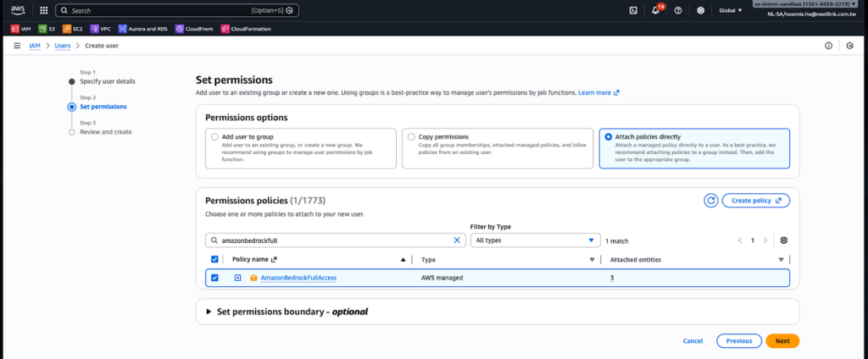Open the IAM bookmark icon

15,29
